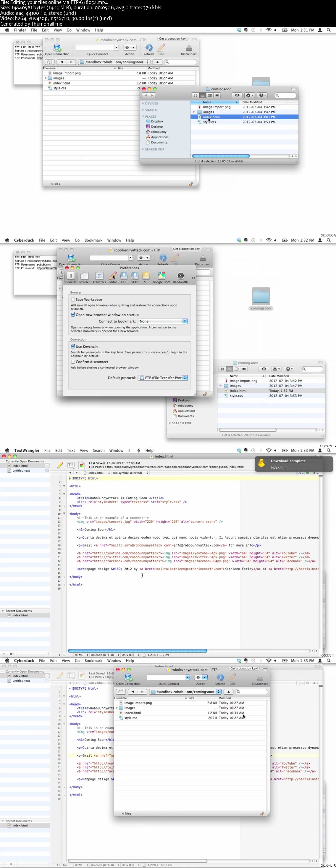
Task: Open the #! menu in the TextWrangler menu bar
Action: click(x=130, y=450)
